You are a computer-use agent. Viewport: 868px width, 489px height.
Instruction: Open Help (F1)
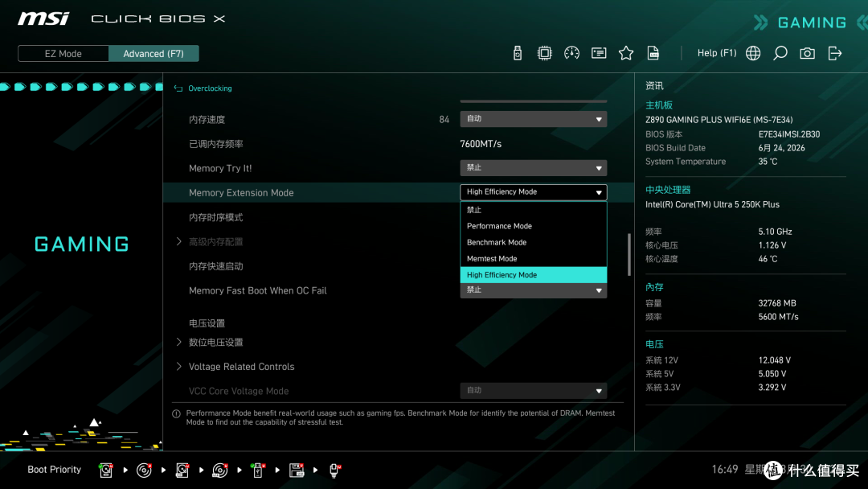[717, 53]
